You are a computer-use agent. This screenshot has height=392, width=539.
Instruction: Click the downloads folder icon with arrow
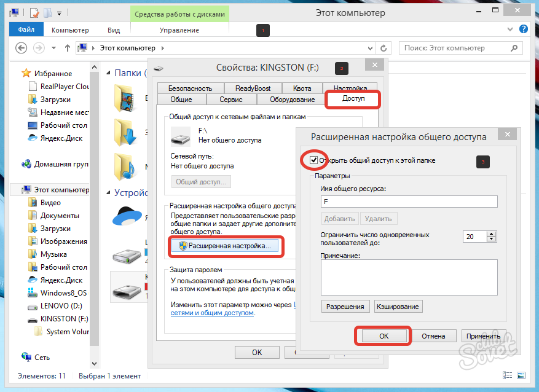click(x=125, y=132)
